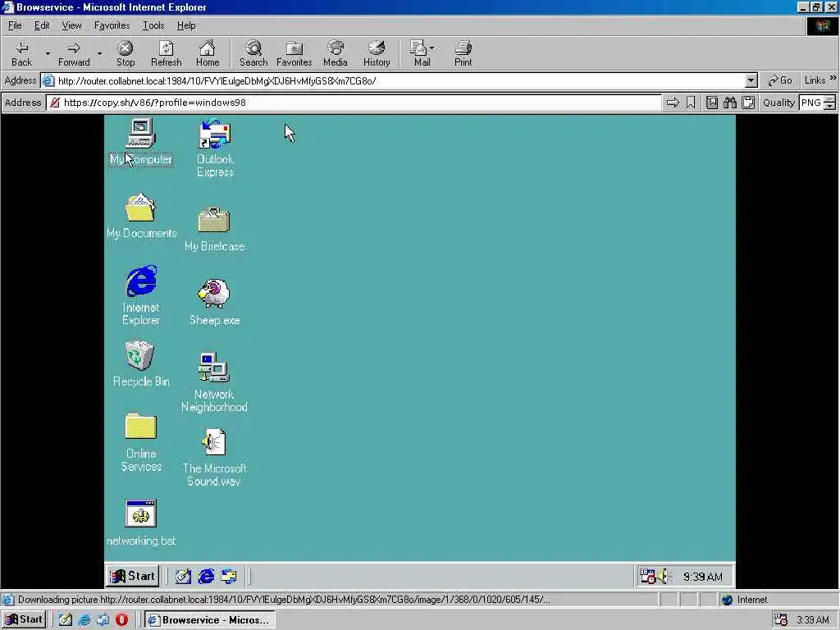This screenshot has height=630, width=840.
Task: Step Quality value down
Action: click(830, 106)
